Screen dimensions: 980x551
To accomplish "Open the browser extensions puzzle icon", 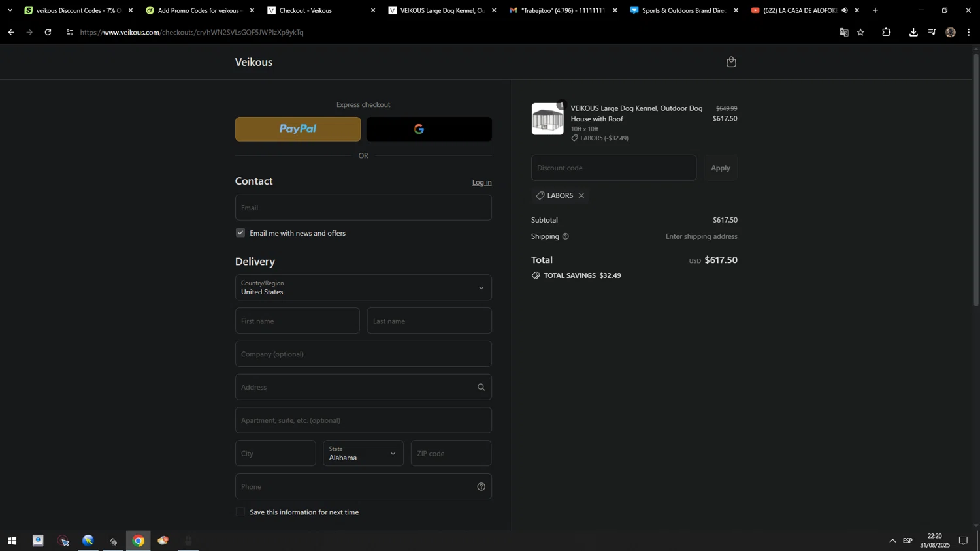I will tap(886, 32).
